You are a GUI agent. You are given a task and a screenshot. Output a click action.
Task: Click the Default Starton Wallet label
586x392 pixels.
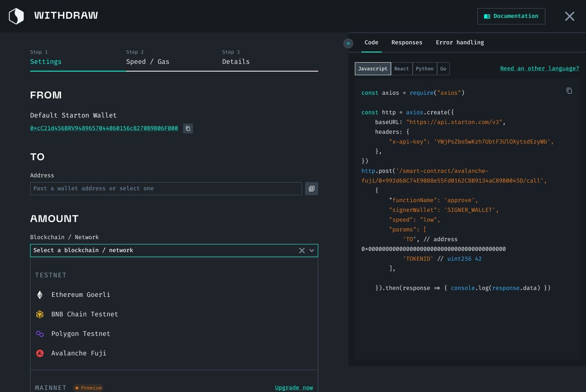73,115
